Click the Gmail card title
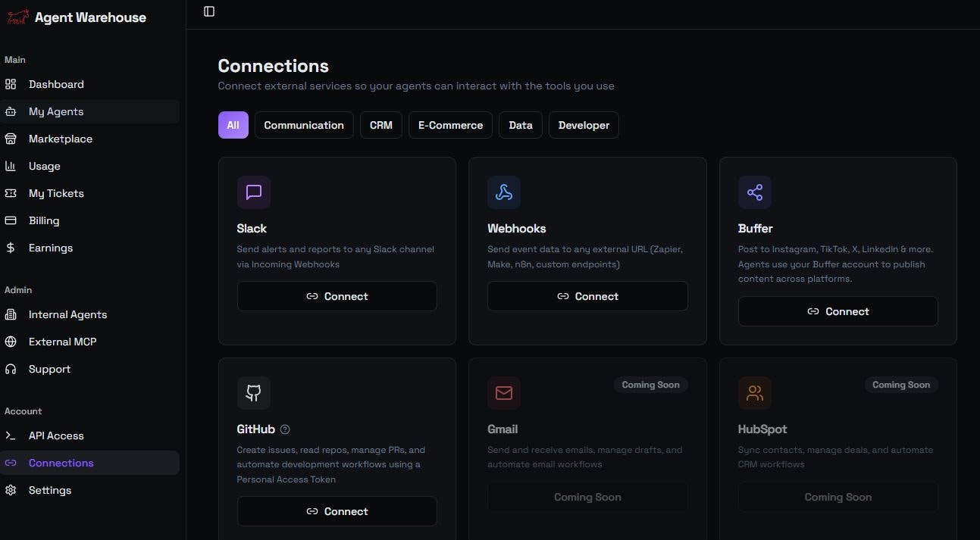 (x=503, y=429)
